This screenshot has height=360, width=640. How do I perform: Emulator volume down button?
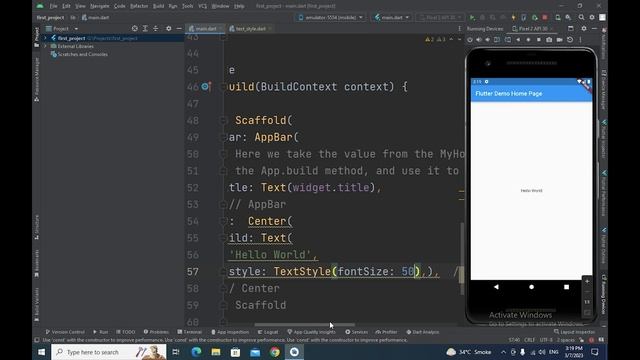coord(487,40)
